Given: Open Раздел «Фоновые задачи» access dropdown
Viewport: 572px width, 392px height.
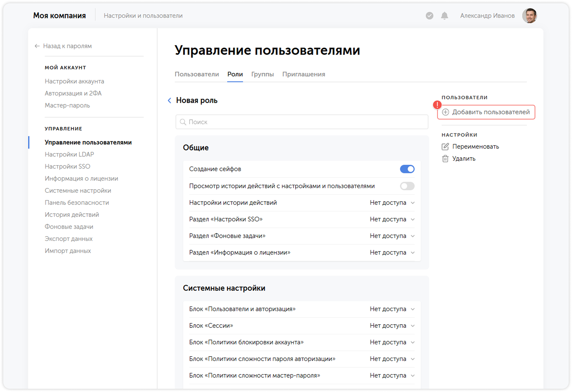Looking at the screenshot, I should point(392,236).
